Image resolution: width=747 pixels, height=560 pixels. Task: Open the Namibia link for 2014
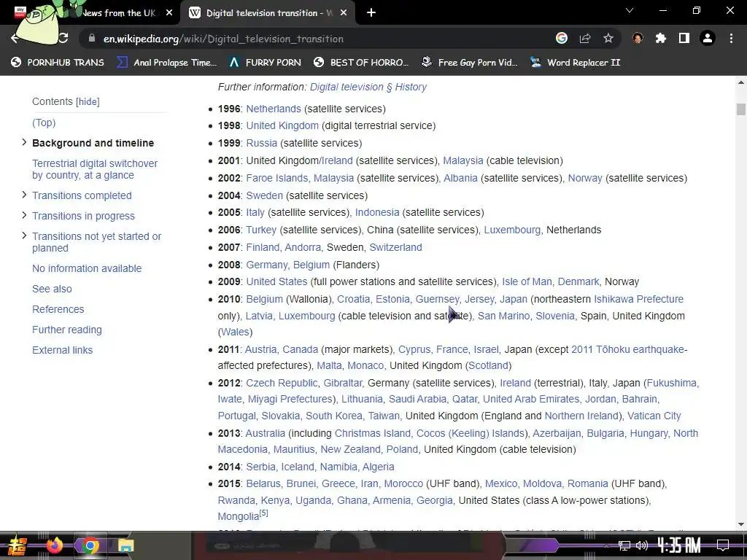pos(338,467)
